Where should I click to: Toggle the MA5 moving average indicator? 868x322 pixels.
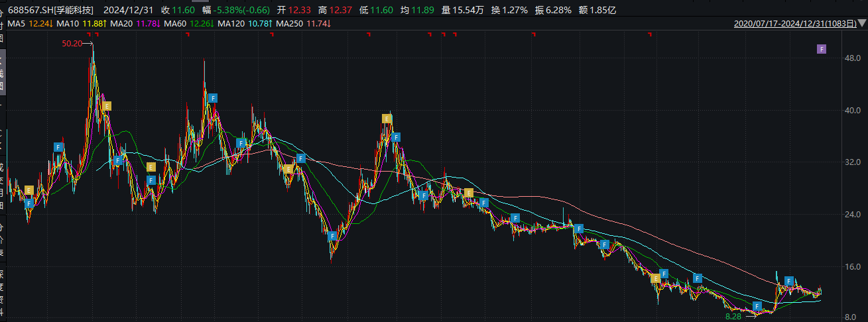pos(17,24)
